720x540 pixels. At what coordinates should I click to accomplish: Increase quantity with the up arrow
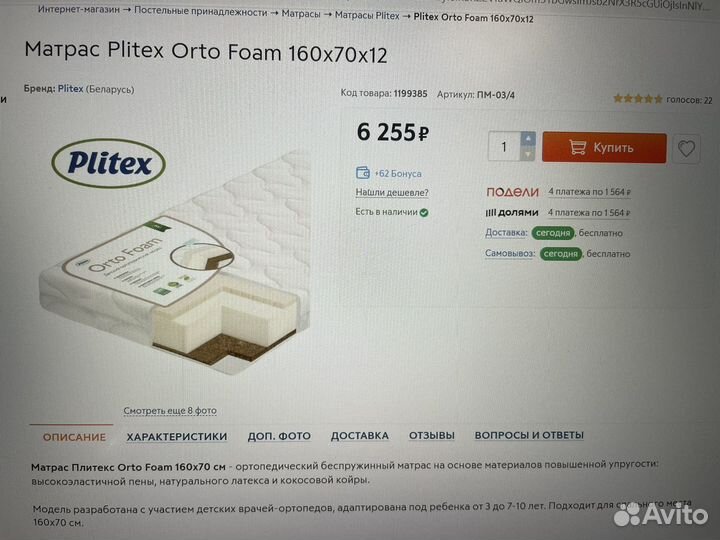[528, 139]
